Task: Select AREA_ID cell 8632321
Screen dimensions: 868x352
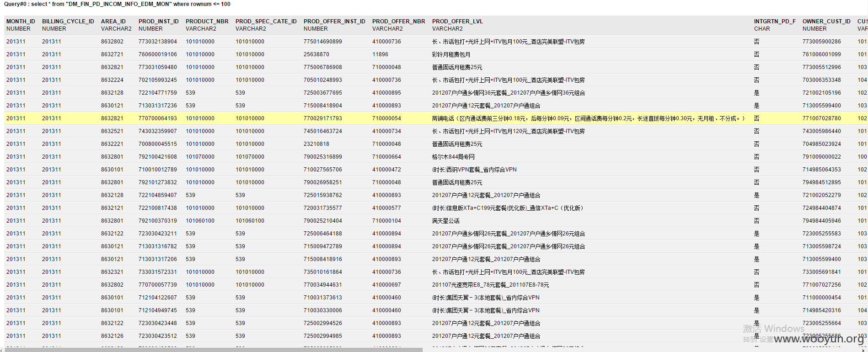Action: click(113, 272)
